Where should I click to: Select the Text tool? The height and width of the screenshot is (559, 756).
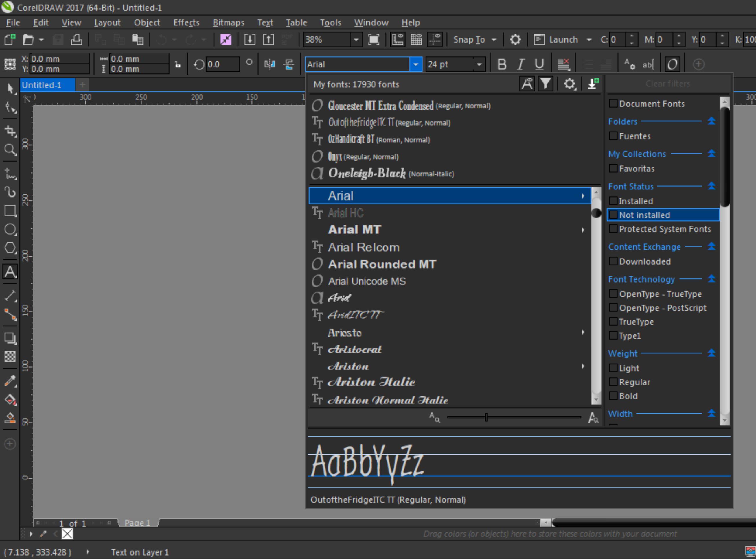coord(10,272)
